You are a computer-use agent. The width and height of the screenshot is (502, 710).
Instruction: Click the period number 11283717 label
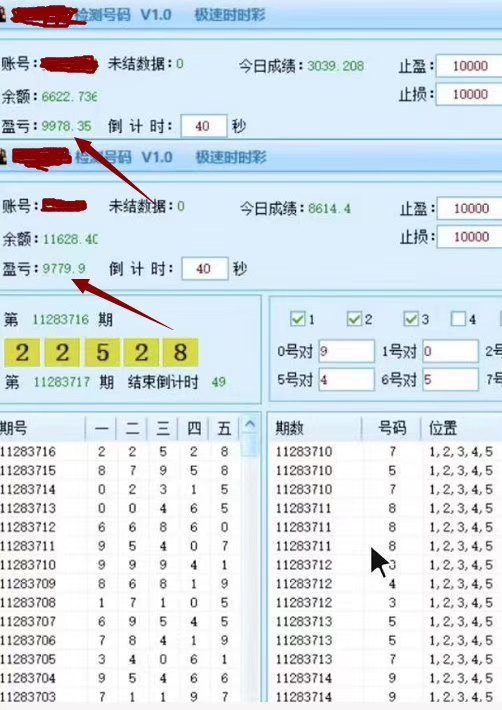[62, 382]
